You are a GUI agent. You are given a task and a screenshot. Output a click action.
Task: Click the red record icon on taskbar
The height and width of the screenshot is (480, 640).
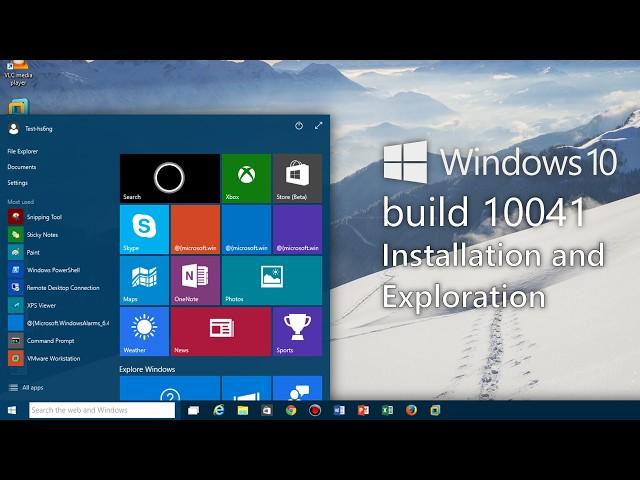pos(315,410)
